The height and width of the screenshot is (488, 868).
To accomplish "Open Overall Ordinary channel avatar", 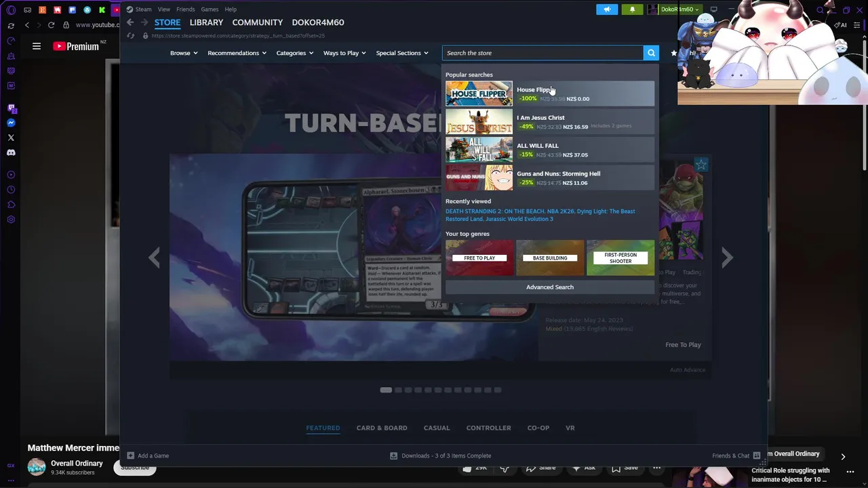I will 37,467.
